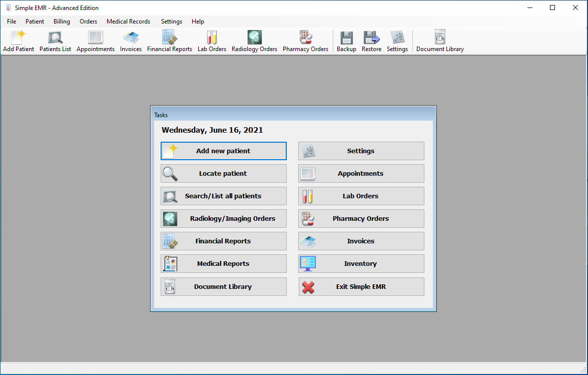Screen dimensions: 588x375
Task: Click Exit Simple EMR
Action: click(361, 286)
